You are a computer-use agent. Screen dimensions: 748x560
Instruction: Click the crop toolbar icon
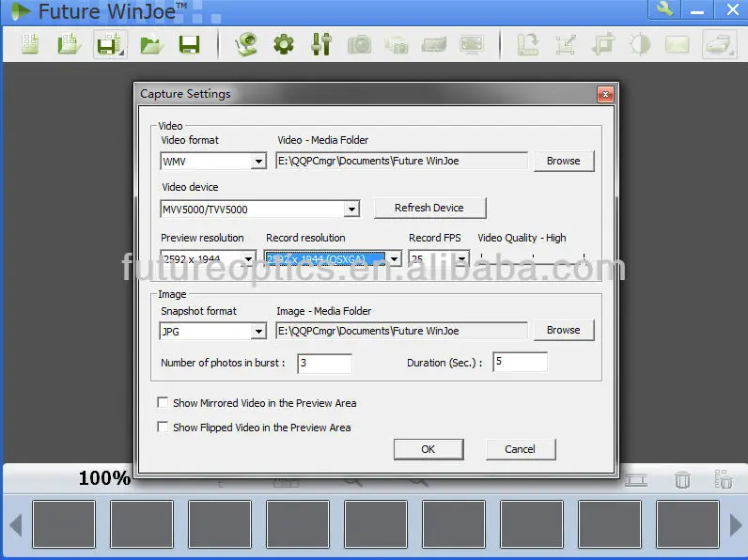603,45
